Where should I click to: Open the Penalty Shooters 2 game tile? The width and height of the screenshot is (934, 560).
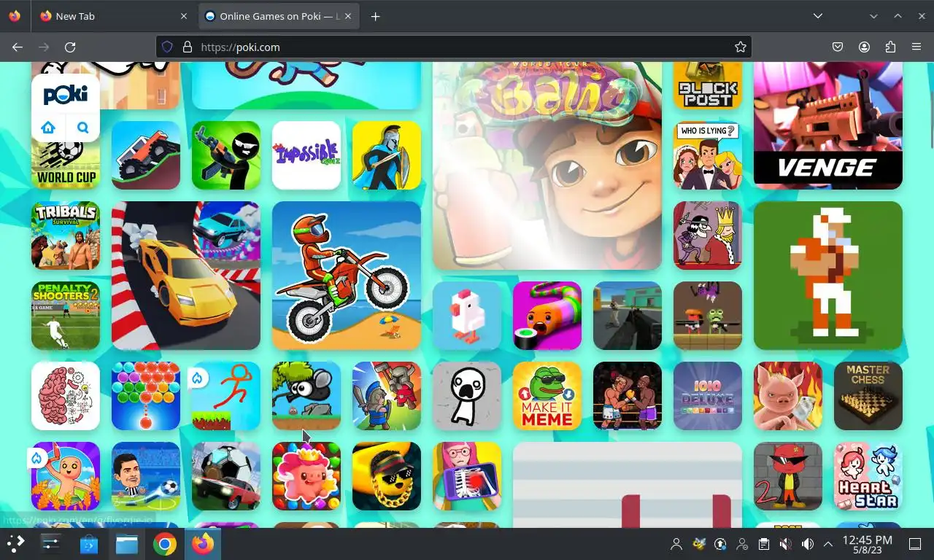pos(66,316)
